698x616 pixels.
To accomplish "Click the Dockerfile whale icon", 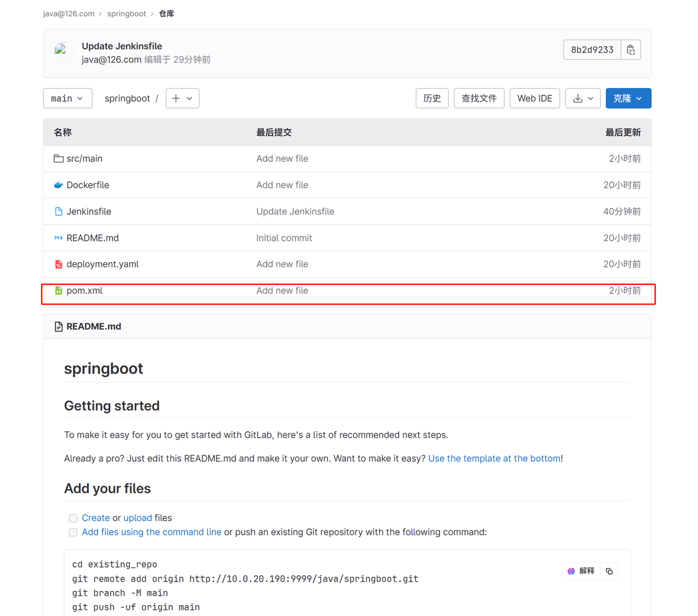I will coord(58,185).
